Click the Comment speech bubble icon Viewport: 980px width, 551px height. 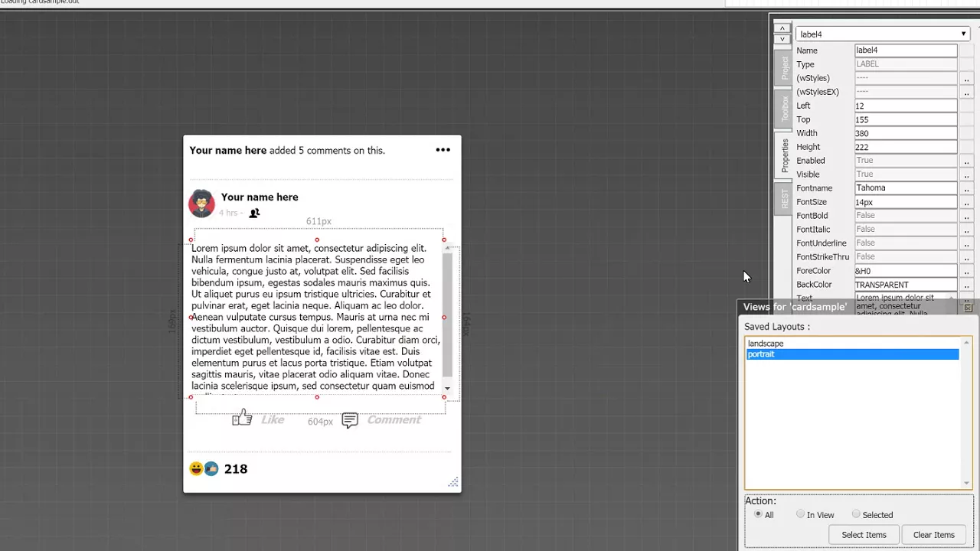[x=350, y=420]
